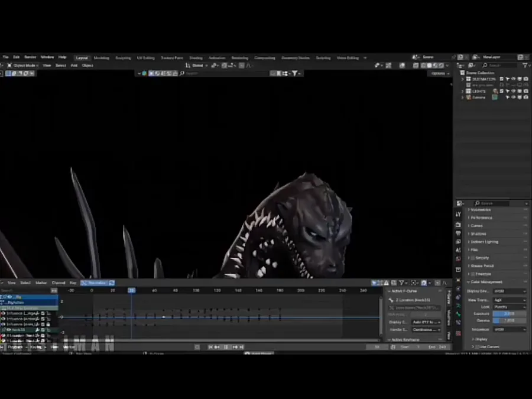Enable the Use Curves checkbox
This screenshot has width=532, height=399.
(477, 347)
